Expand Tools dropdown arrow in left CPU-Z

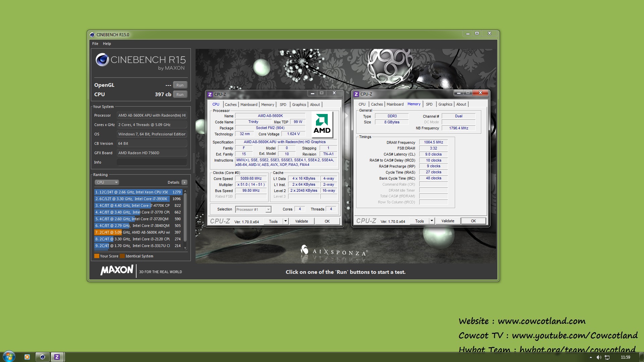[x=285, y=221]
